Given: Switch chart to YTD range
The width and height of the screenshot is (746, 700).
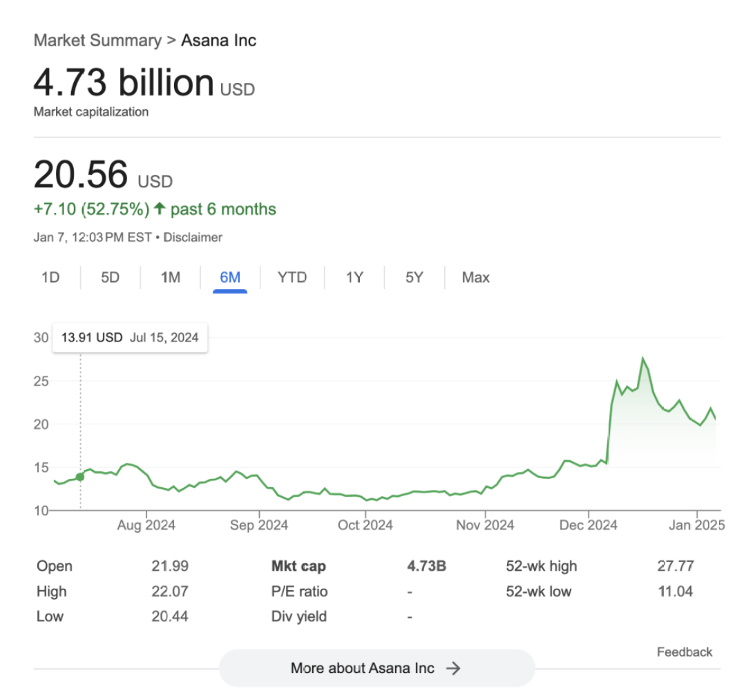Looking at the screenshot, I should click(292, 277).
